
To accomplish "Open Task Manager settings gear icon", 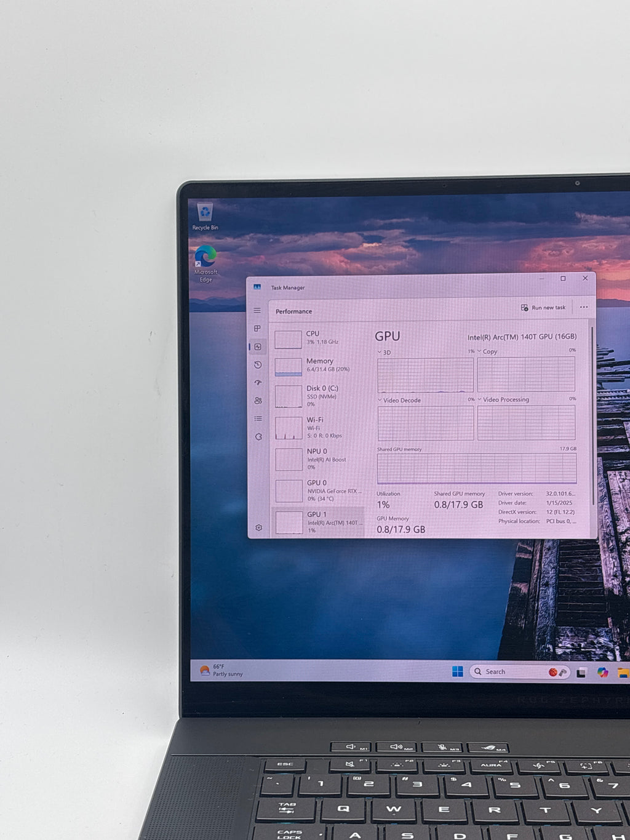I will (258, 527).
